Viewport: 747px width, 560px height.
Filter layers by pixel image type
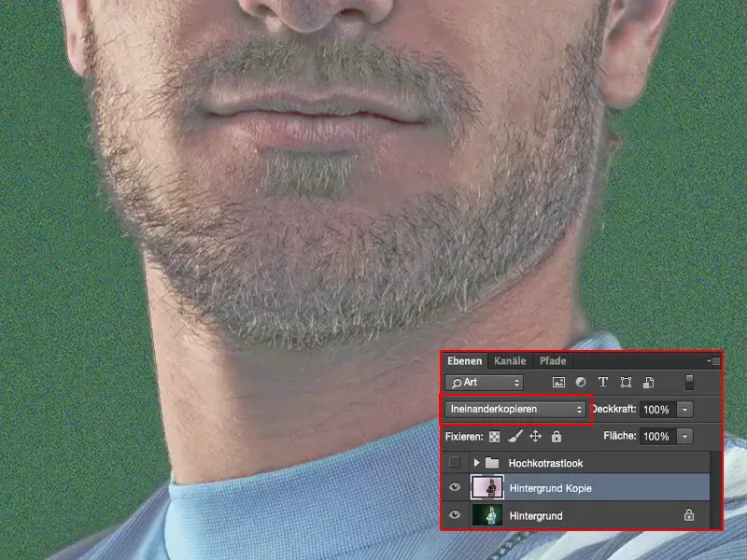pos(558,382)
